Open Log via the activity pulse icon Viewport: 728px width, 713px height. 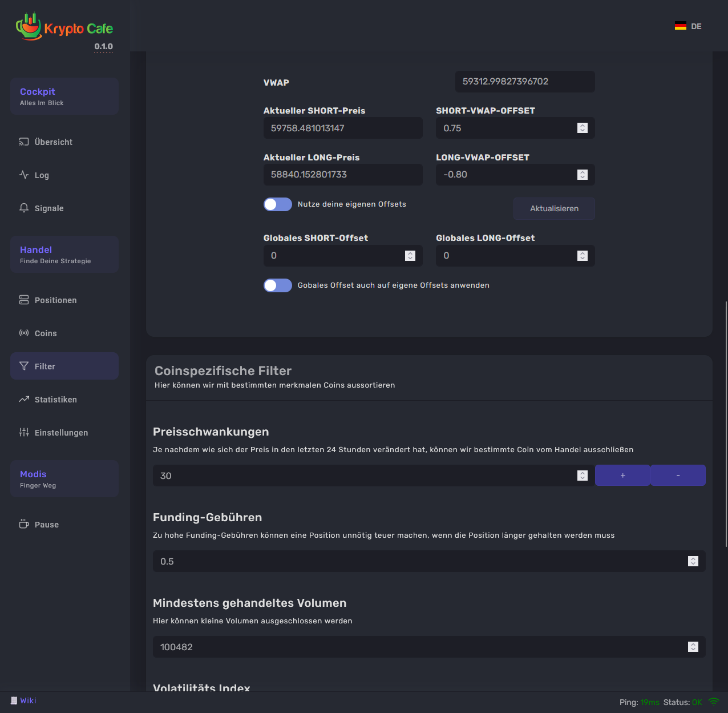24,175
